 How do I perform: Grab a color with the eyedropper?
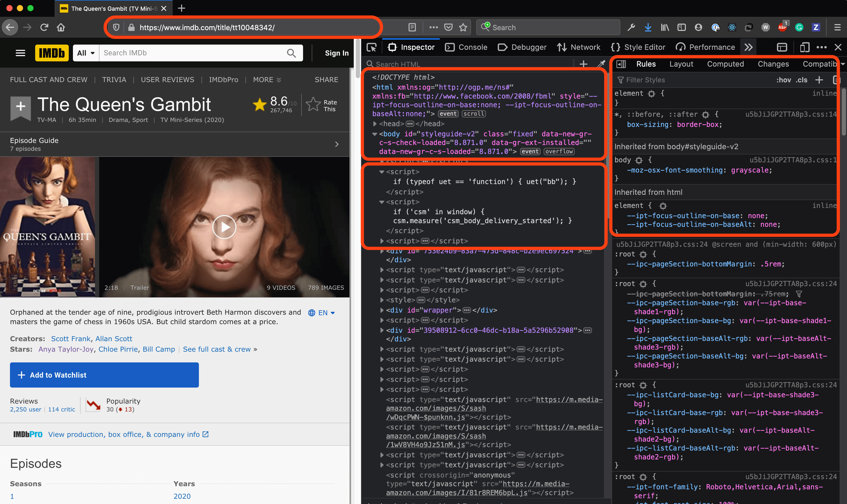click(x=601, y=64)
